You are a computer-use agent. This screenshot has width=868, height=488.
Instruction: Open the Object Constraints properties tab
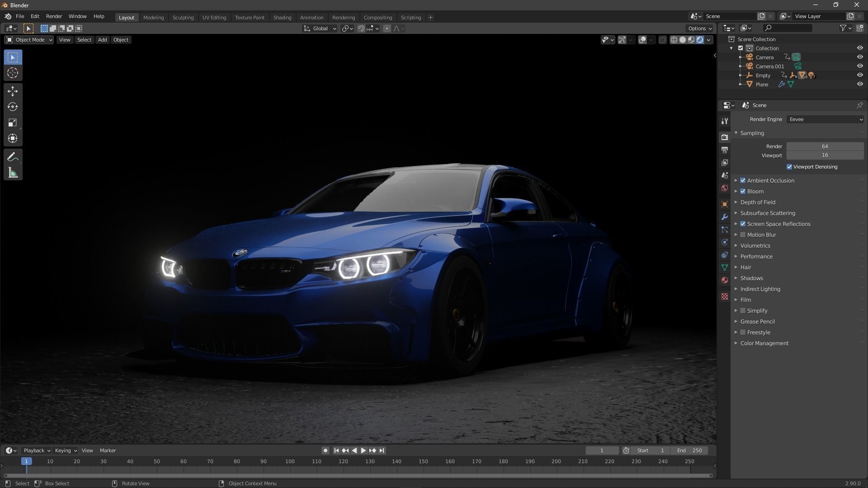[x=725, y=255]
